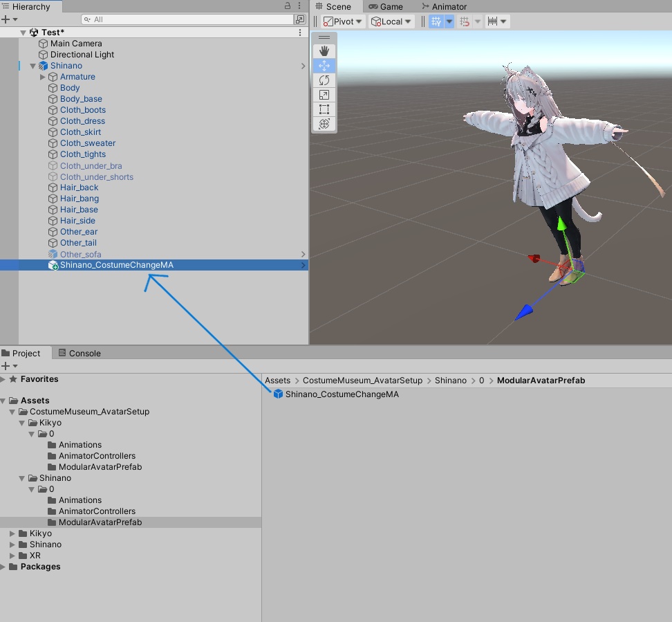
Task: Click the blue Z-axis gizmo arrow
Action: (523, 312)
